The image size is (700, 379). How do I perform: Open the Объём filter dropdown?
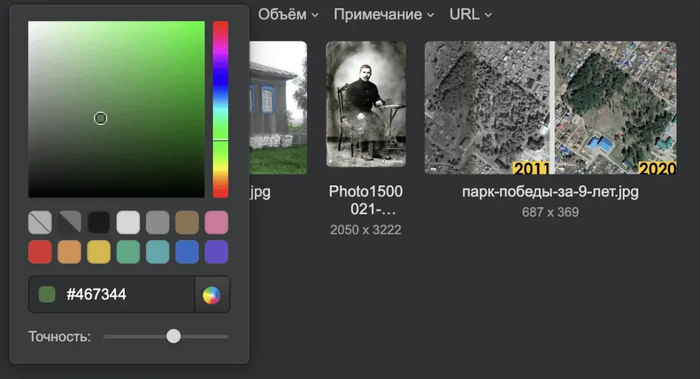click(x=288, y=14)
